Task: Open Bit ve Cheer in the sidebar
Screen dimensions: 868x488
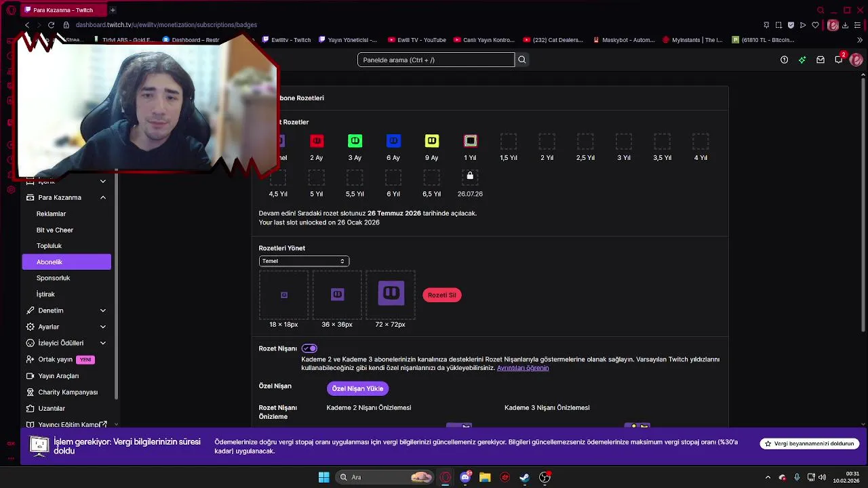Action: [54, 230]
